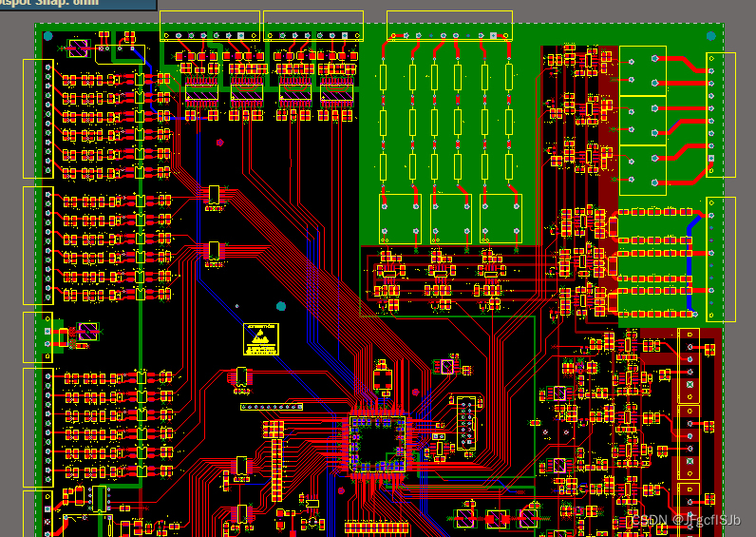Click the red via below the top driver ICs
Viewport: 756px width, 537px height.
pyautogui.click(x=220, y=143)
